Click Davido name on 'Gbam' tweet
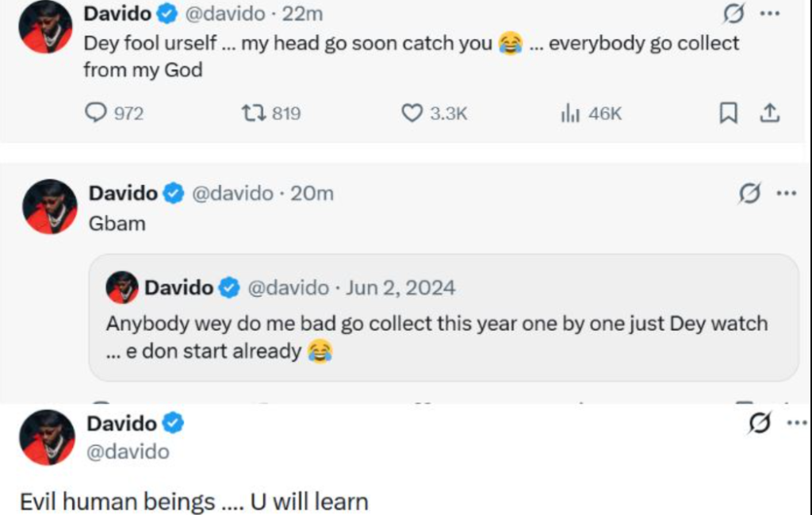812x515 pixels. tap(123, 193)
